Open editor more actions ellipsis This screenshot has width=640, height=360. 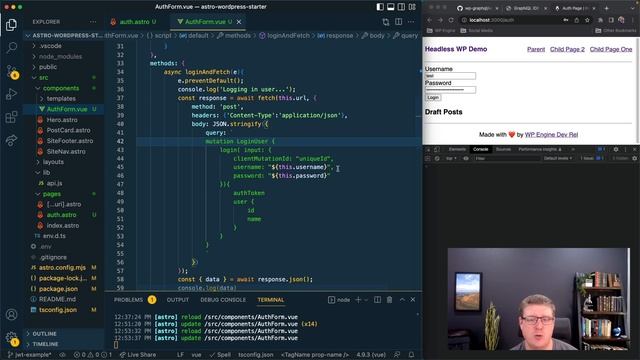411,22
